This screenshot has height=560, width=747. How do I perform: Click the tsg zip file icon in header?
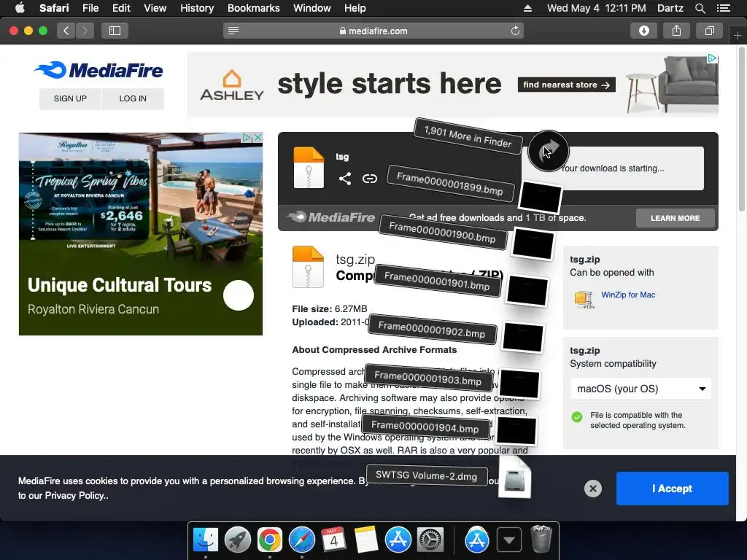point(309,168)
